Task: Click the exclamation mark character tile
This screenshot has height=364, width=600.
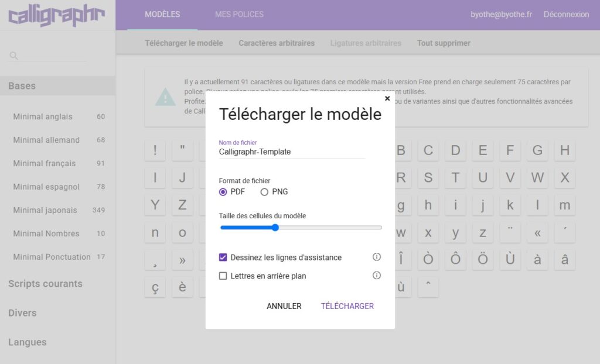Action: pos(155,150)
